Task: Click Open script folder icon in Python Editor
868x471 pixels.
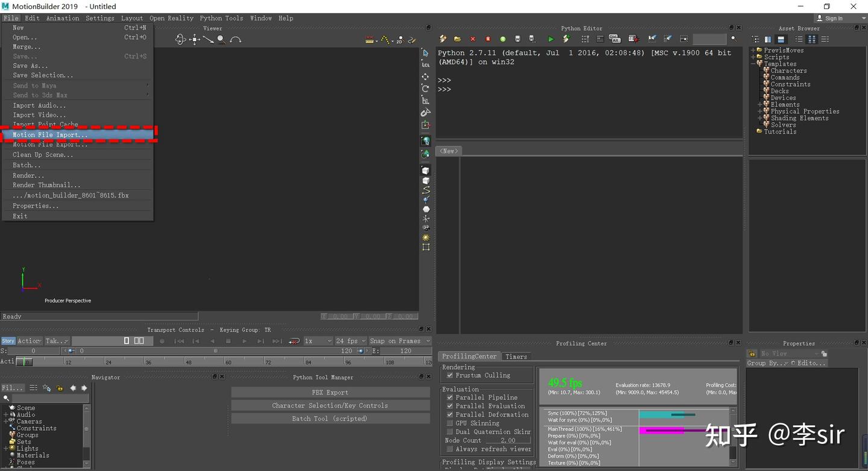Action: tap(458, 39)
